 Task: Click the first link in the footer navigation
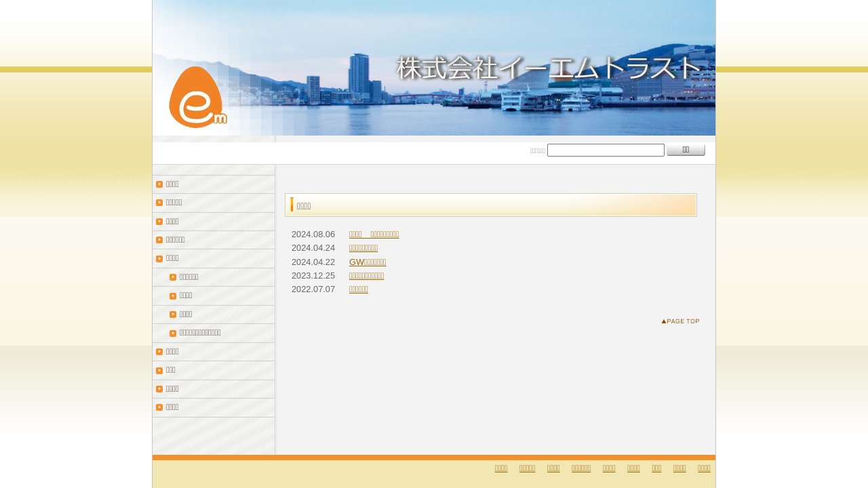(x=501, y=468)
